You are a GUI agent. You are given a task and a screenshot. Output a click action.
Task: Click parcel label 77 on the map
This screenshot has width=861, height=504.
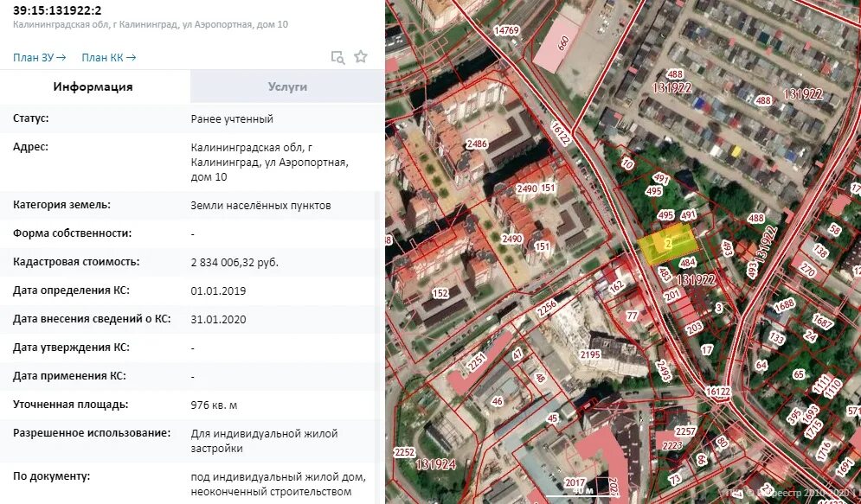pos(632,316)
